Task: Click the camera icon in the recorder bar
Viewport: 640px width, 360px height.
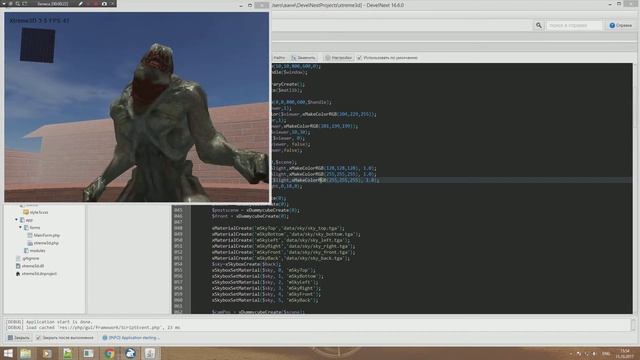Action: click(104, 4)
